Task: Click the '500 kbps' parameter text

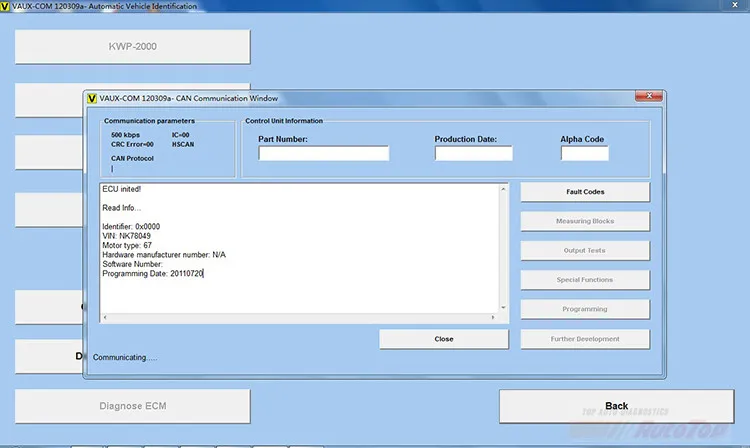Action: point(125,135)
